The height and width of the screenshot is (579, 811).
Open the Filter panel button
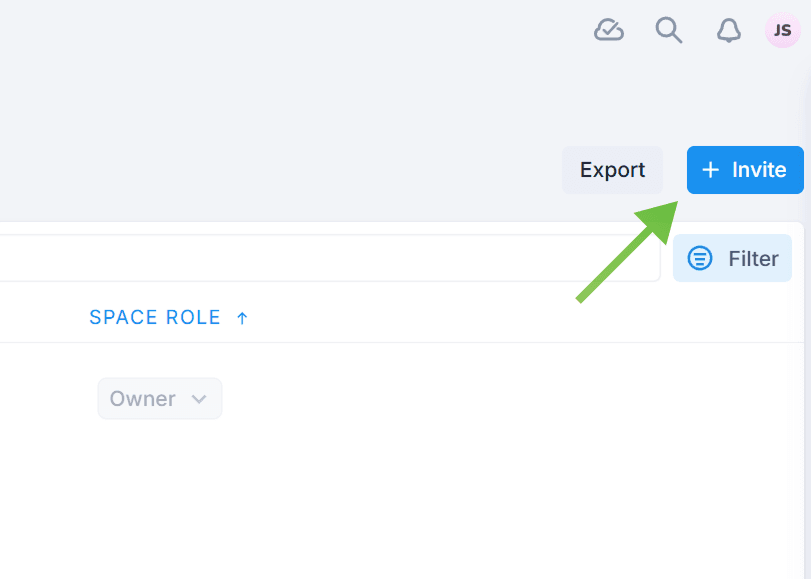click(732, 259)
